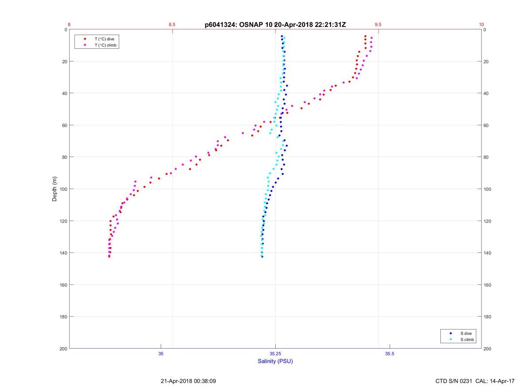Click the right-axis depth tick label 180
532x392 pixels.
[x=488, y=317]
